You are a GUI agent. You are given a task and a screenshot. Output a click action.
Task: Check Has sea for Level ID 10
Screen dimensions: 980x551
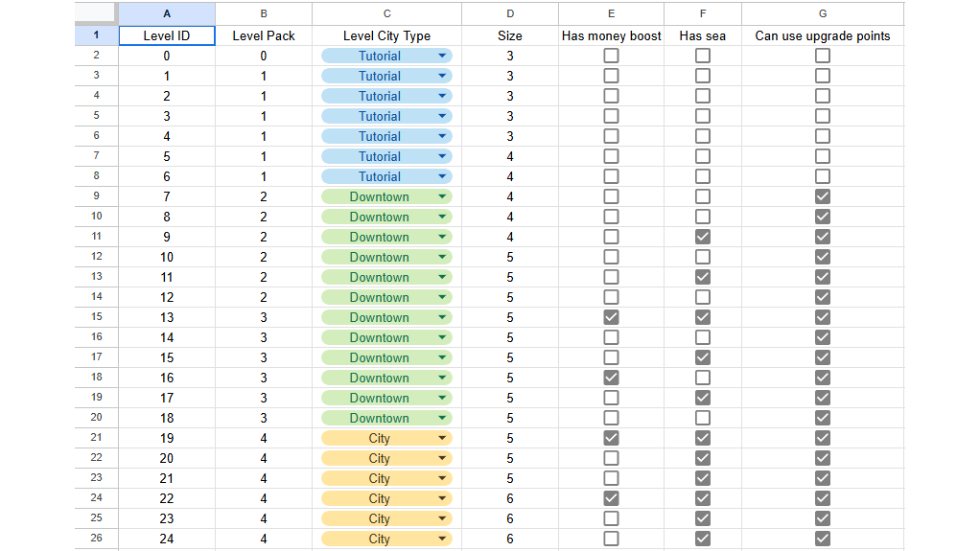click(703, 257)
